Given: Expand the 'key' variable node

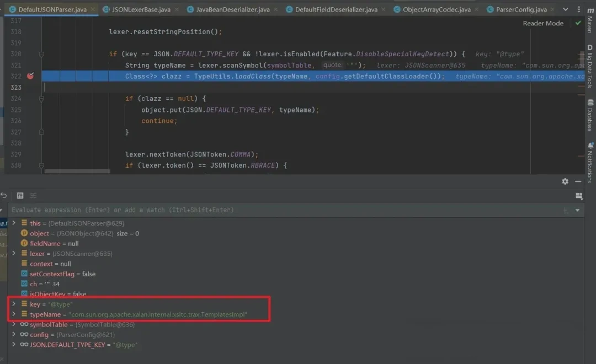Looking at the screenshot, I should (x=14, y=303).
